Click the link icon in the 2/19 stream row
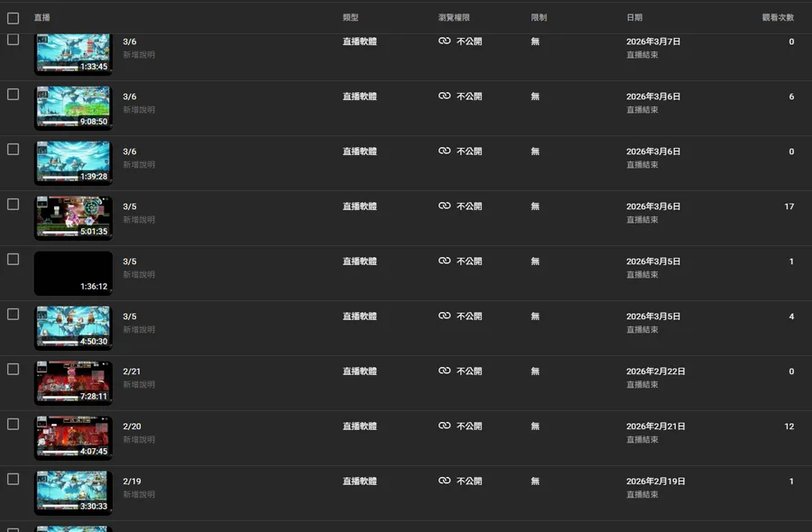812x532 pixels. pos(444,482)
